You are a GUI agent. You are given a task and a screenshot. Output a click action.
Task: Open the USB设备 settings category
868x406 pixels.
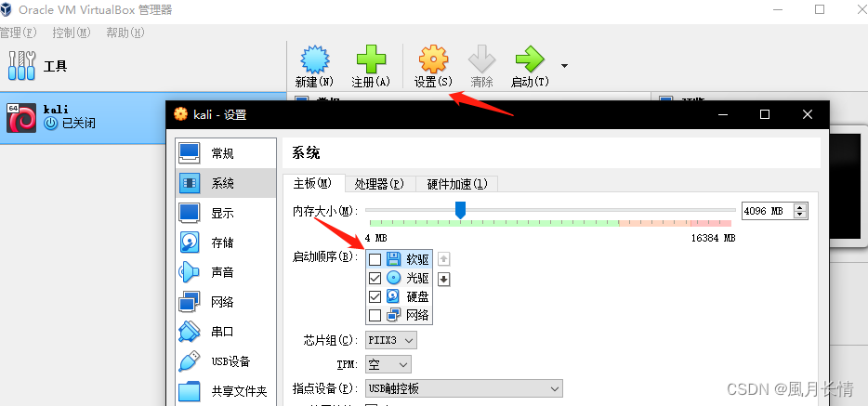pyautogui.click(x=226, y=361)
